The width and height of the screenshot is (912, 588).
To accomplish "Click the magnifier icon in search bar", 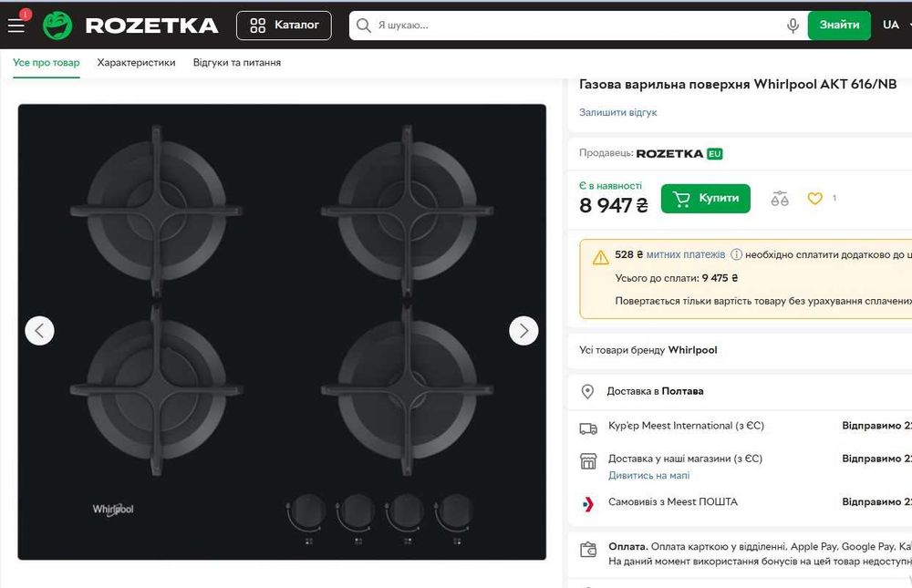I will (x=364, y=26).
